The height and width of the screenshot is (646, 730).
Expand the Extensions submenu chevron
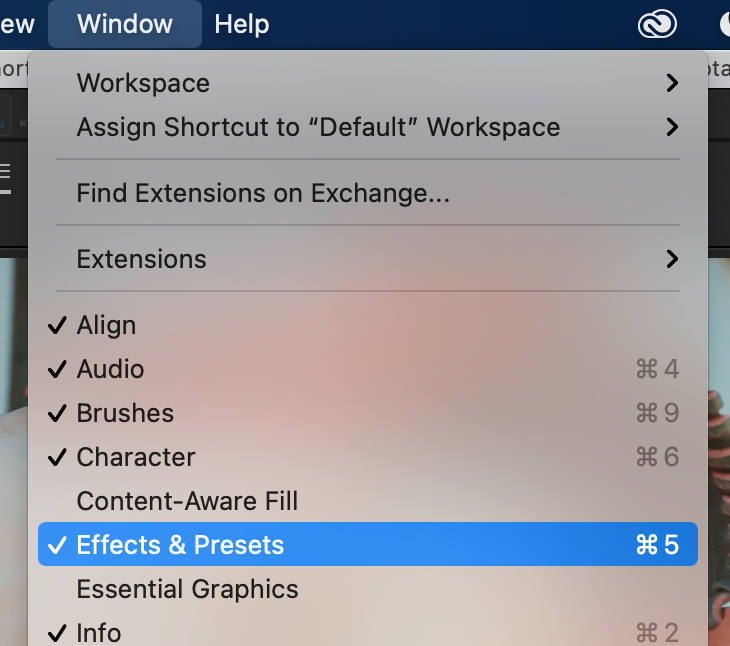point(672,259)
